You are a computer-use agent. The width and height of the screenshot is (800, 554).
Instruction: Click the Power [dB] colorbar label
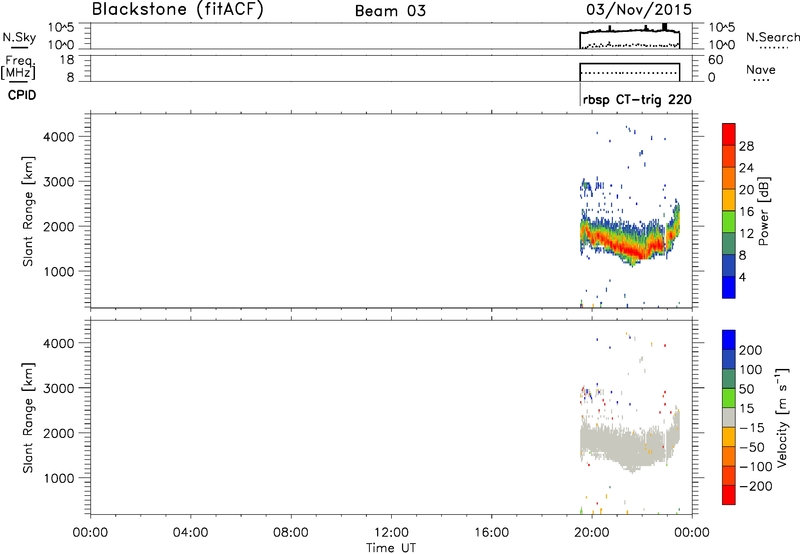click(763, 211)
